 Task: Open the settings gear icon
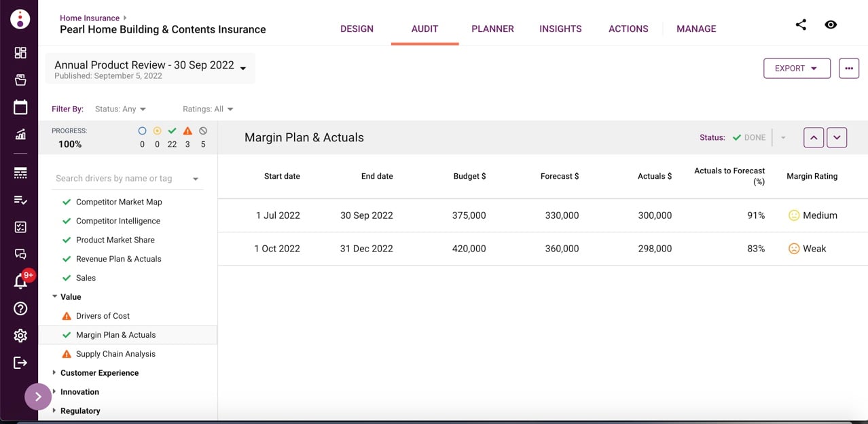pyautogui.click(x=20, y=335)
